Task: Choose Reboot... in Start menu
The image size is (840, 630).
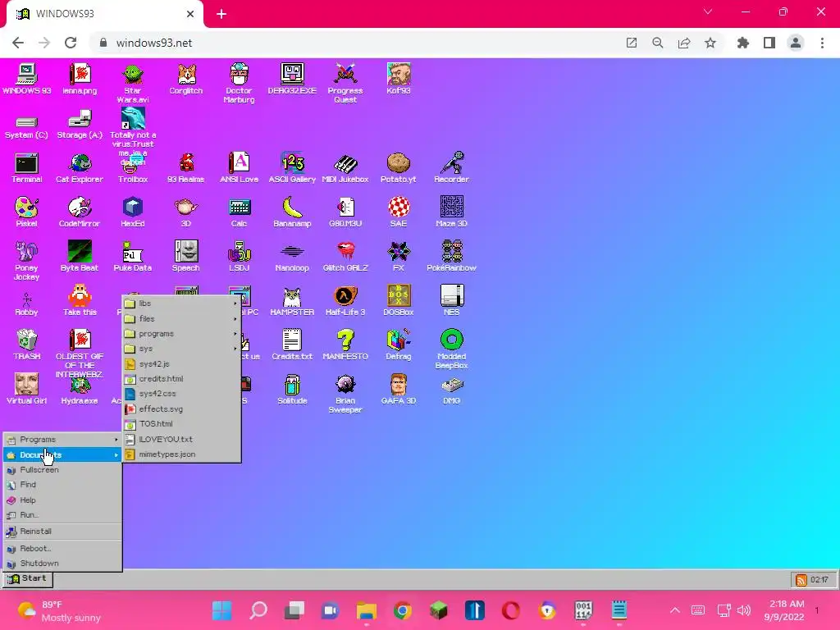Action: [62, 549]
